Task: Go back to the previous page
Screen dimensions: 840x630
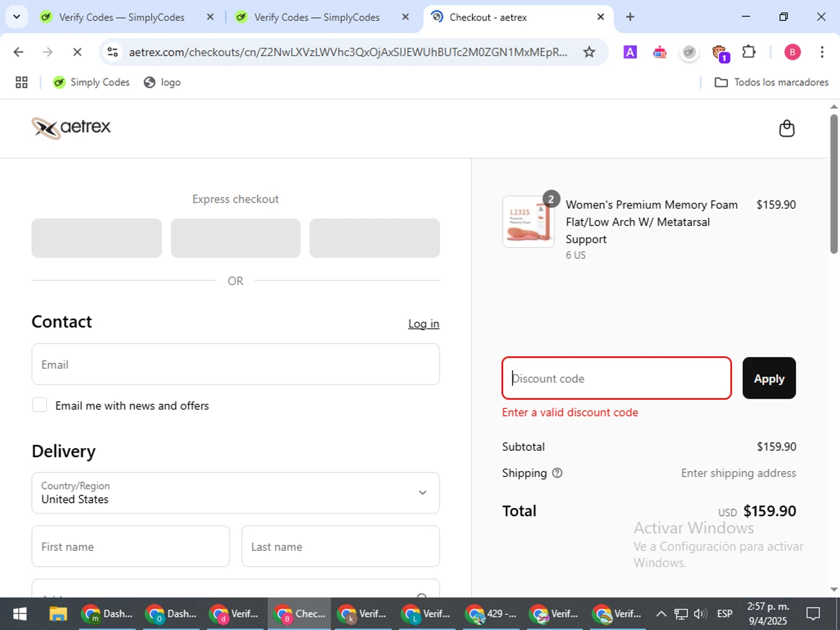Action: 18,52
